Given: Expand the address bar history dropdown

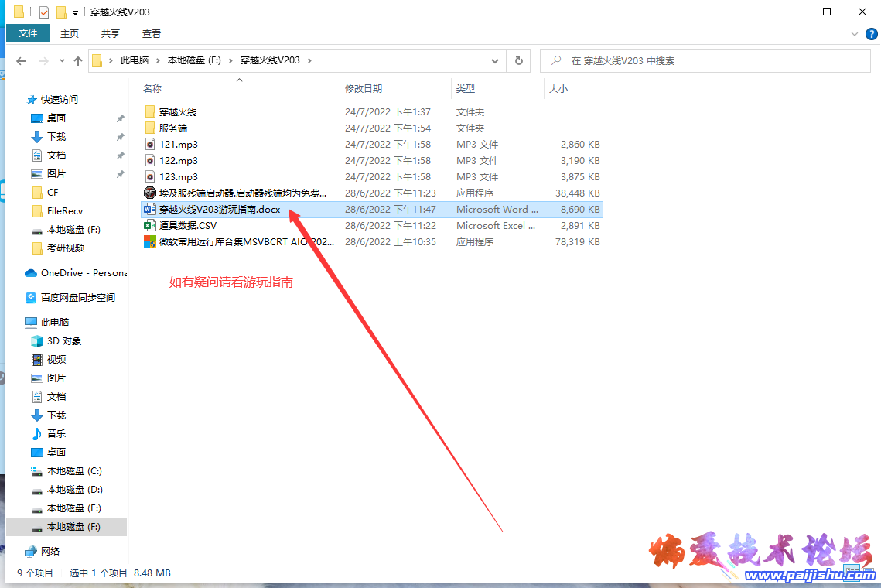Looking at the screenshot, I should coord(496,60).
